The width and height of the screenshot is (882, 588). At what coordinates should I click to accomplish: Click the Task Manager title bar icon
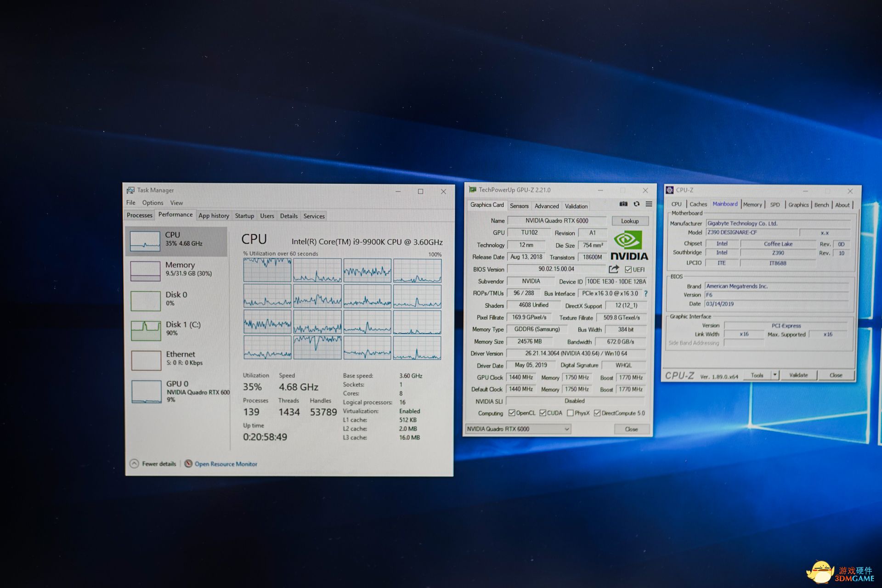click(x=131, y=190)
